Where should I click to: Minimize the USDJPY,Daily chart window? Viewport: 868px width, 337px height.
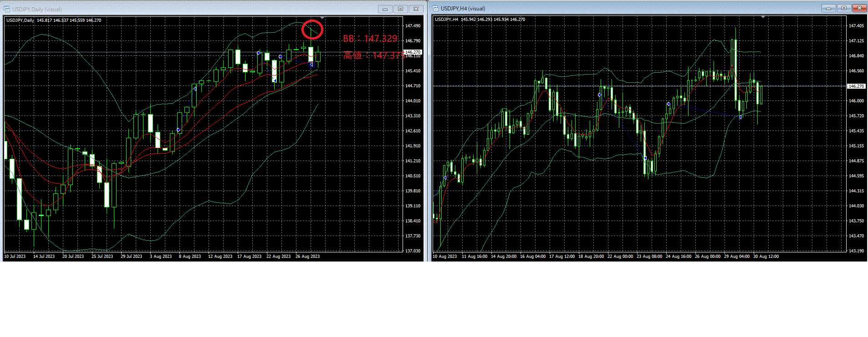pos(385,9)
